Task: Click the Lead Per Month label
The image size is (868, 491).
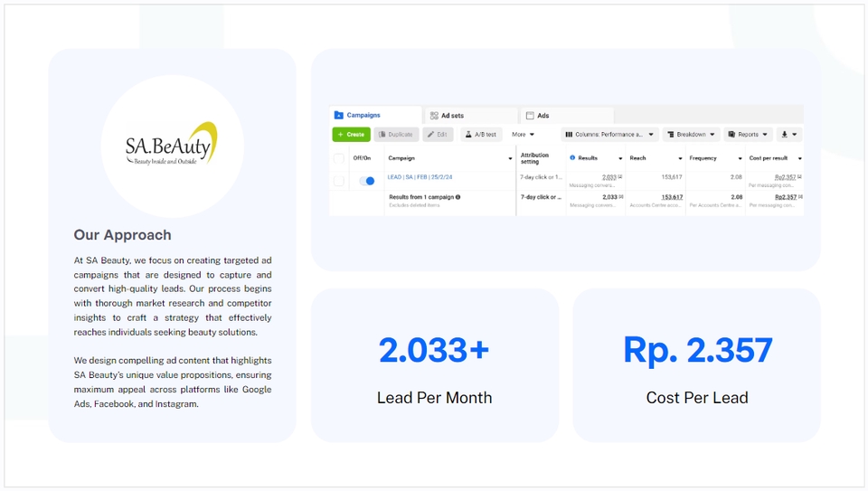Action: 434,398
